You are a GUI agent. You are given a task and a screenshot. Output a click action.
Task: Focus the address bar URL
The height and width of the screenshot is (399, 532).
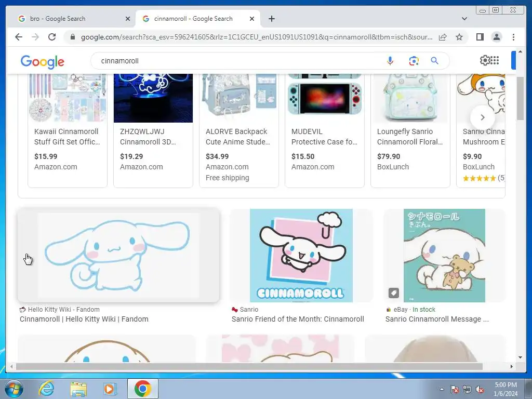257,37
